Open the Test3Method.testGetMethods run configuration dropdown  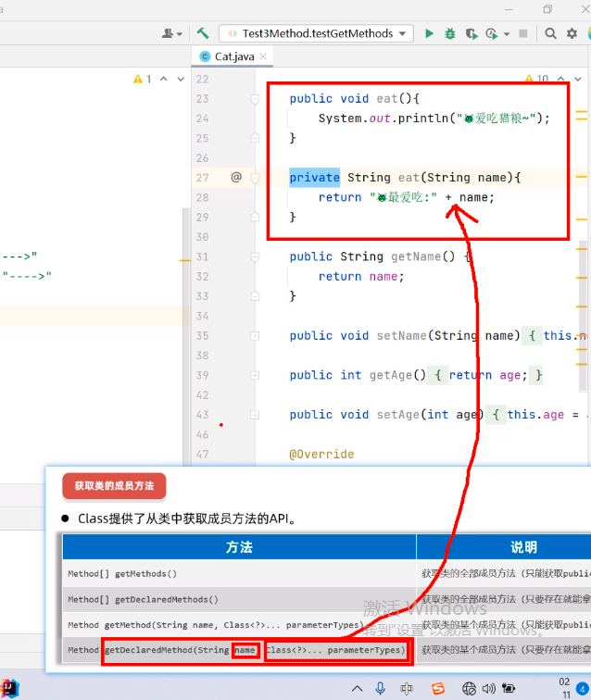pyautogui.click(x=316, y=33)
